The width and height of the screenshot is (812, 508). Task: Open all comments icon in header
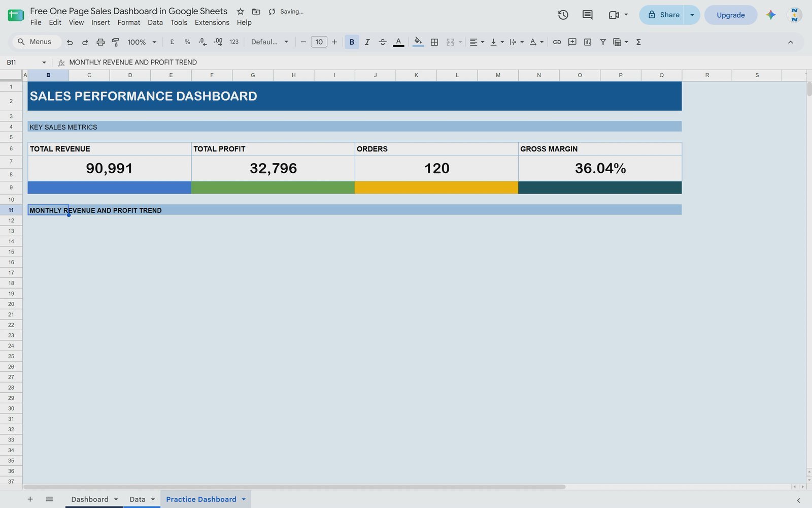coord(587,15)
